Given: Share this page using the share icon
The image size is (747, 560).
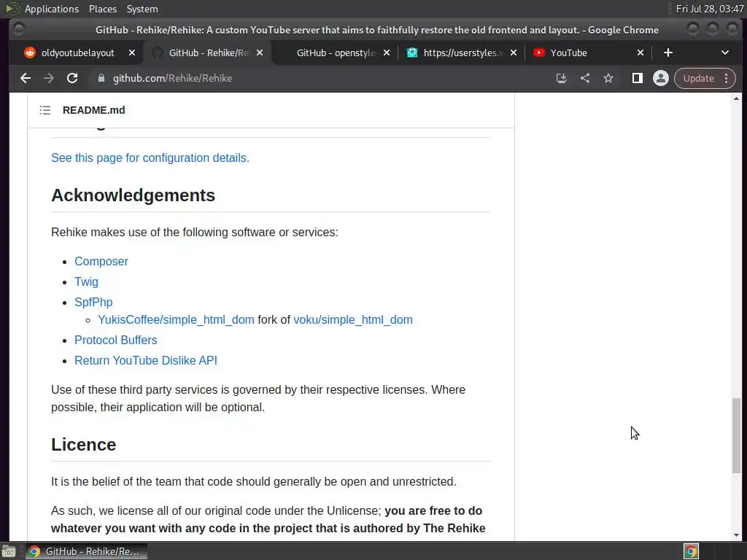Looking at the screenshot, I should (x=585, y=78).
